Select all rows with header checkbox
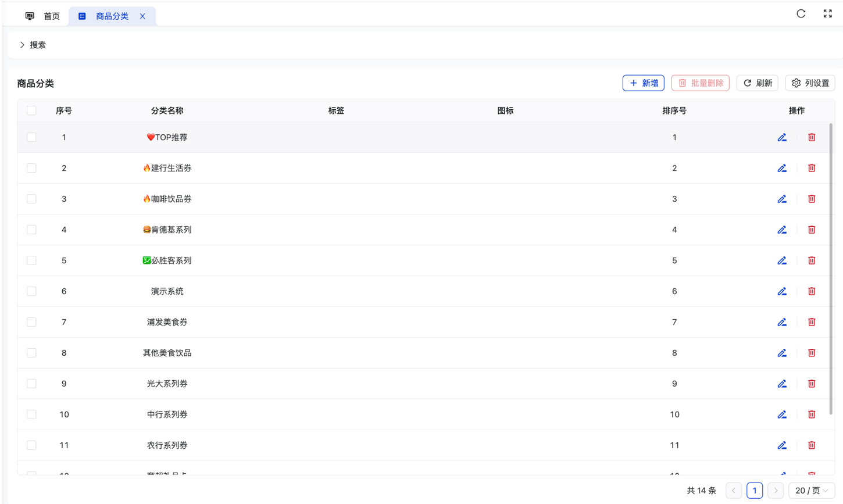The image size is (843, 504). (x=31, y=110)
